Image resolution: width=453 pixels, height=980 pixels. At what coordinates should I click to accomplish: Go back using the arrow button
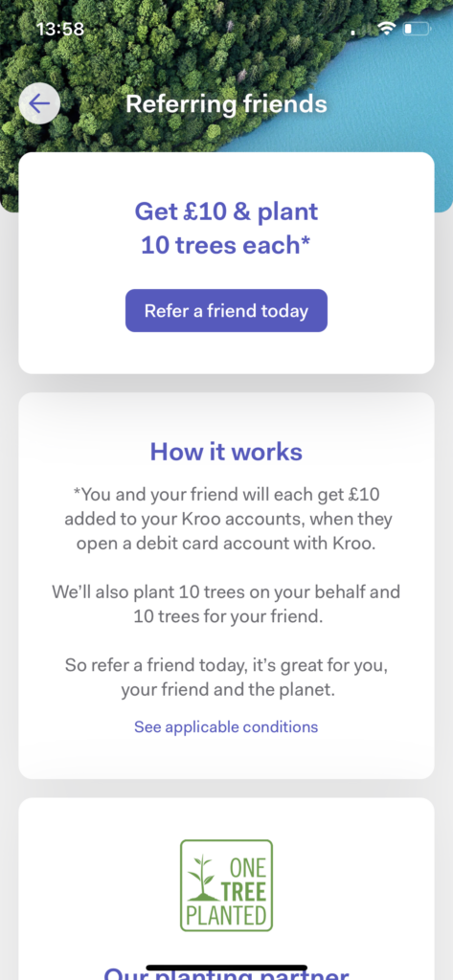39,103
